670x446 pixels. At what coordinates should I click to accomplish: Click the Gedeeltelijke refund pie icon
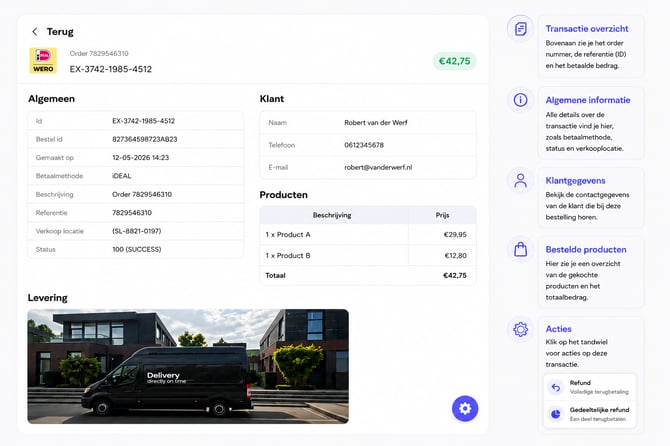click(555, 414)
